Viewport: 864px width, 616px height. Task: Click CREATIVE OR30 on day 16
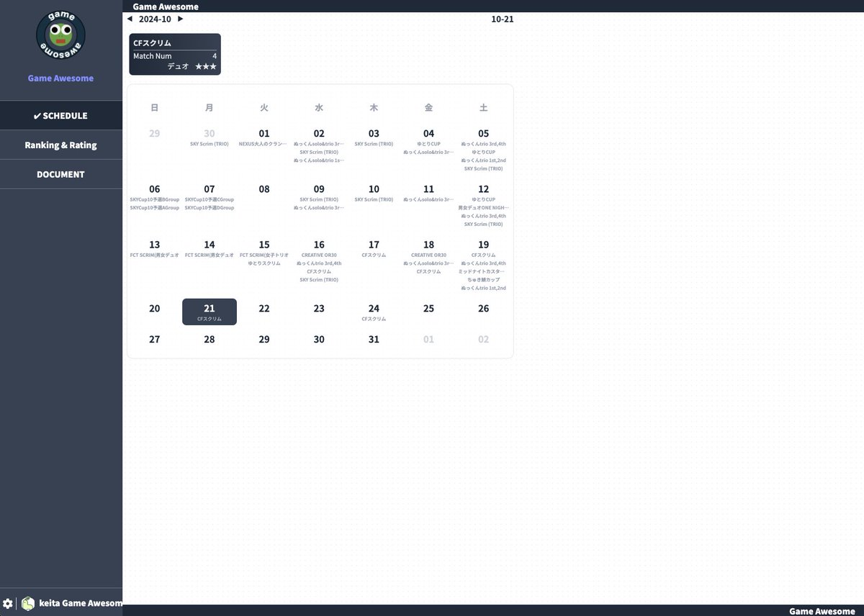tap(319, 255)
